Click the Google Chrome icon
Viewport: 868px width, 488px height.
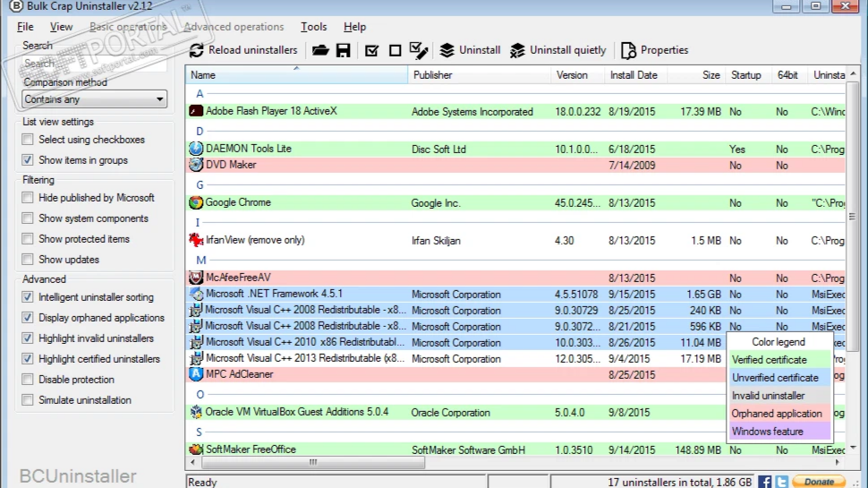(195, 202)
